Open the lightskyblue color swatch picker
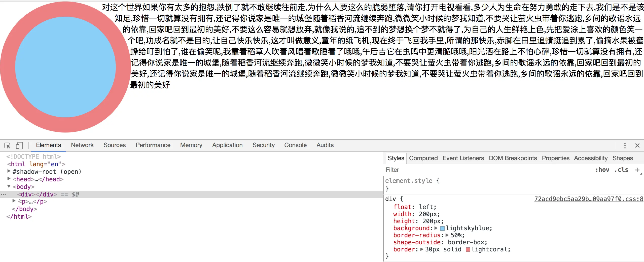 click(x=442, y=228)
